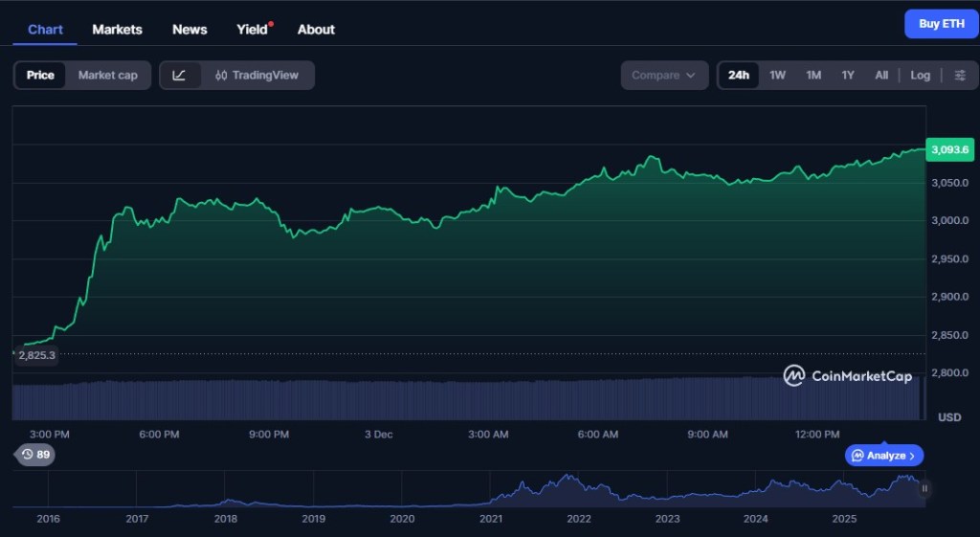The width and height of the screenshot is (980, 537).
Task: Click the 2,900.0 price axis label
Action: click(x=949, y=297)
